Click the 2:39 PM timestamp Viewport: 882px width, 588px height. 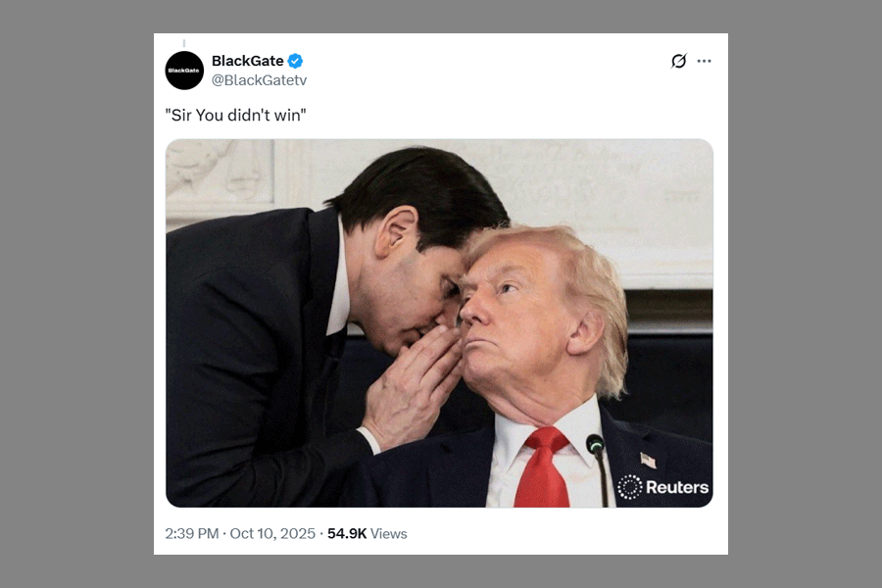192,533
